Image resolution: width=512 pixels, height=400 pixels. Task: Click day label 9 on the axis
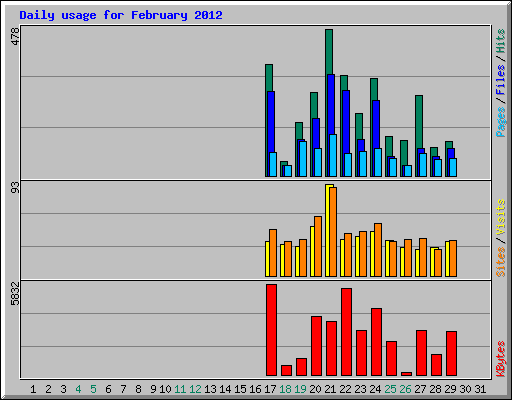point(153,389)
